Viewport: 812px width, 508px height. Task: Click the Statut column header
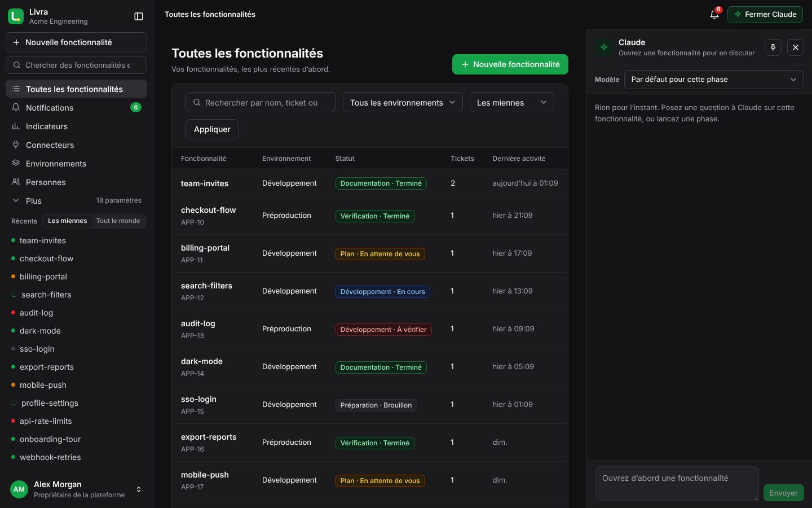[x=345, y=159]
